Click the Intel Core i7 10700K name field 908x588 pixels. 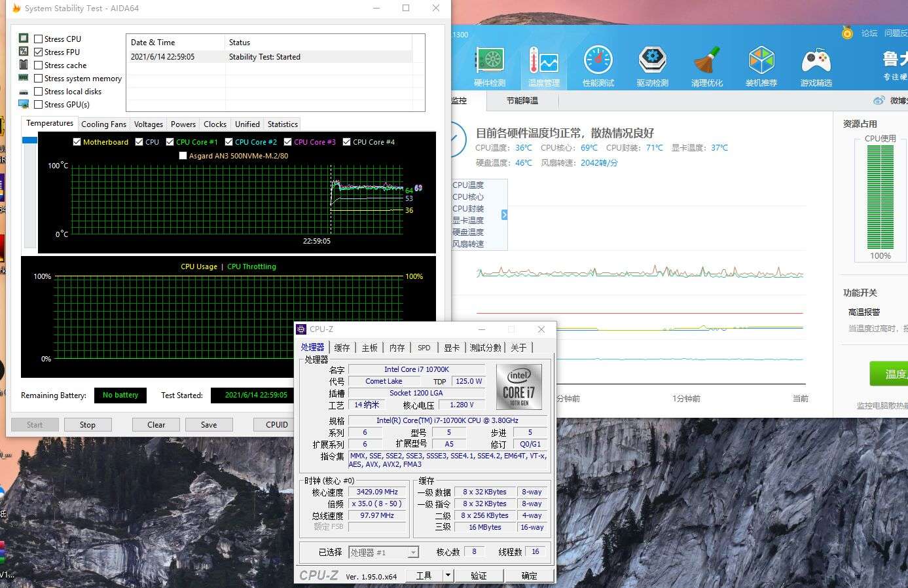pos(416,369)
